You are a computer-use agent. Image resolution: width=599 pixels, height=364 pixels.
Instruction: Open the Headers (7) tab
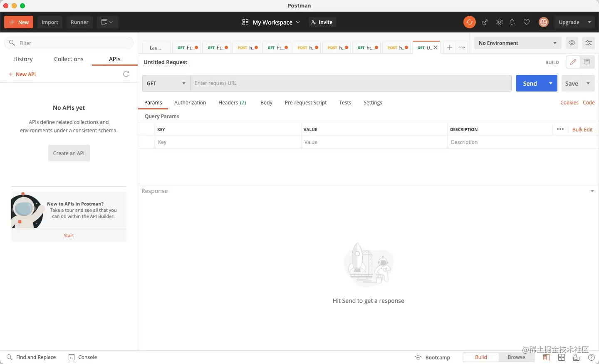pyautogui.click(x=232, y=103)
